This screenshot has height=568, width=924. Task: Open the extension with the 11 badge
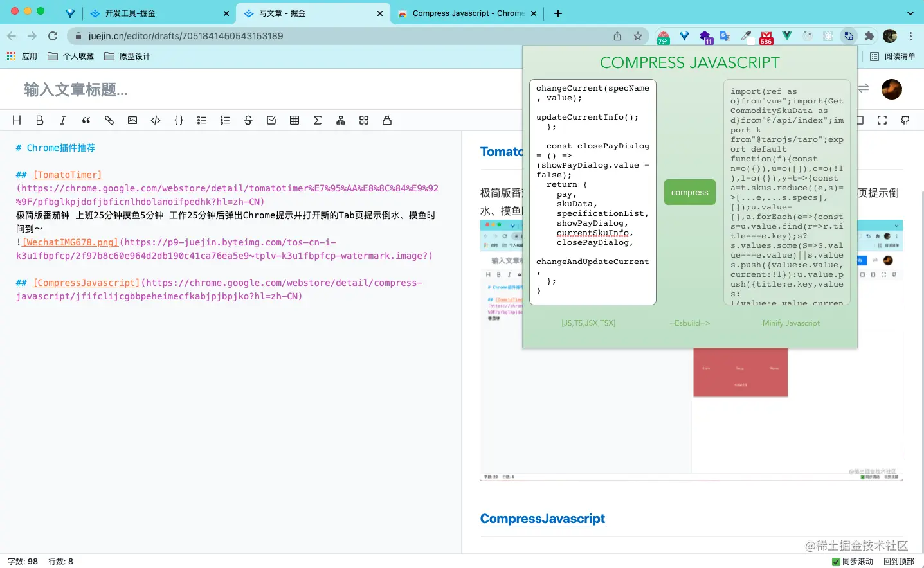pyautogui.click(x=705, y=37)
